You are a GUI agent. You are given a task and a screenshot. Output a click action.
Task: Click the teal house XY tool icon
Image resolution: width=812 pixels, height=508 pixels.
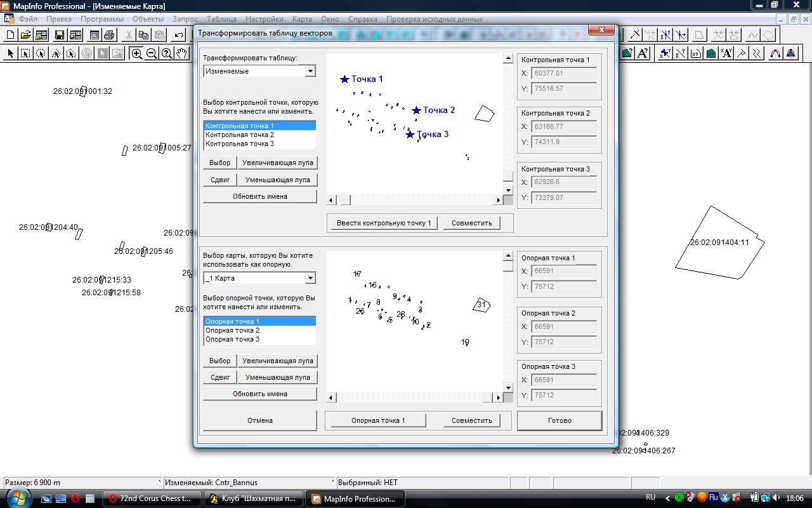click(x=711, y=53)
